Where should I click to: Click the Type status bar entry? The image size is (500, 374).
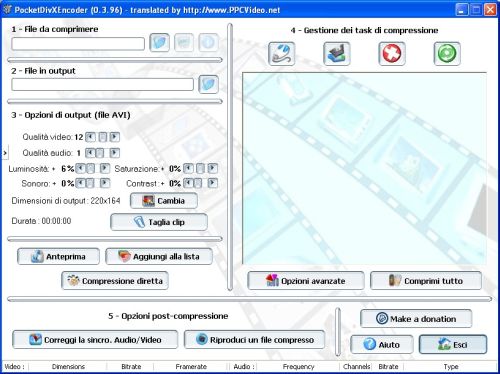451,367
